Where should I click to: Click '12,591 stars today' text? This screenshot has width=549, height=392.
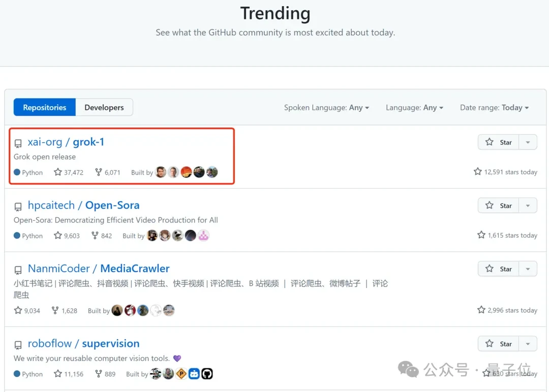(506, 172)
